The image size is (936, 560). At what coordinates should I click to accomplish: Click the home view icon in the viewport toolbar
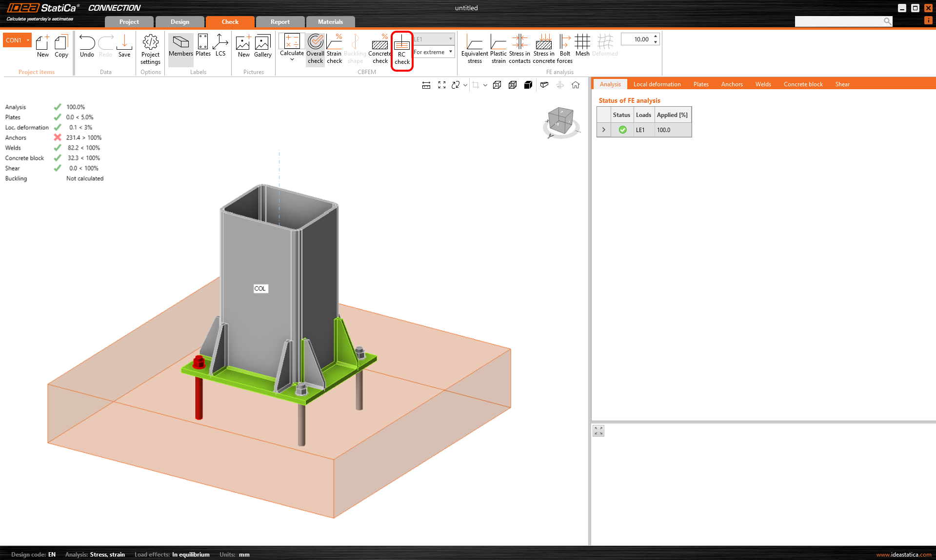(576, 84)
